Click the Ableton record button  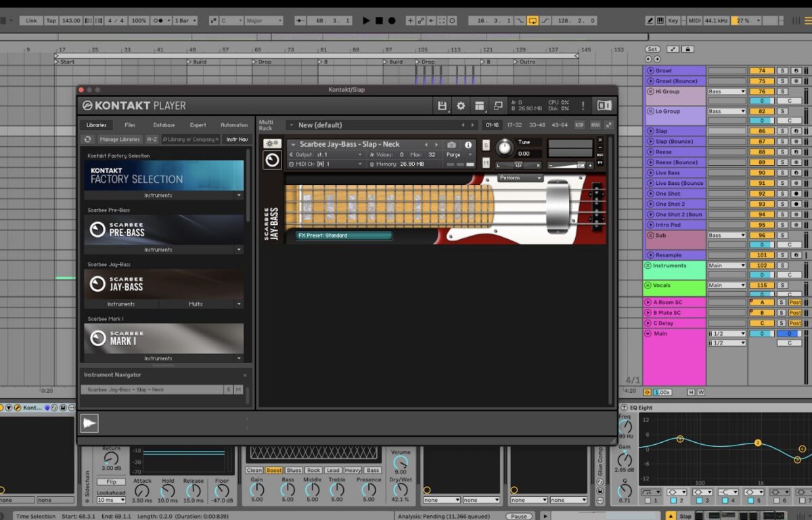(x=392, y=21)
